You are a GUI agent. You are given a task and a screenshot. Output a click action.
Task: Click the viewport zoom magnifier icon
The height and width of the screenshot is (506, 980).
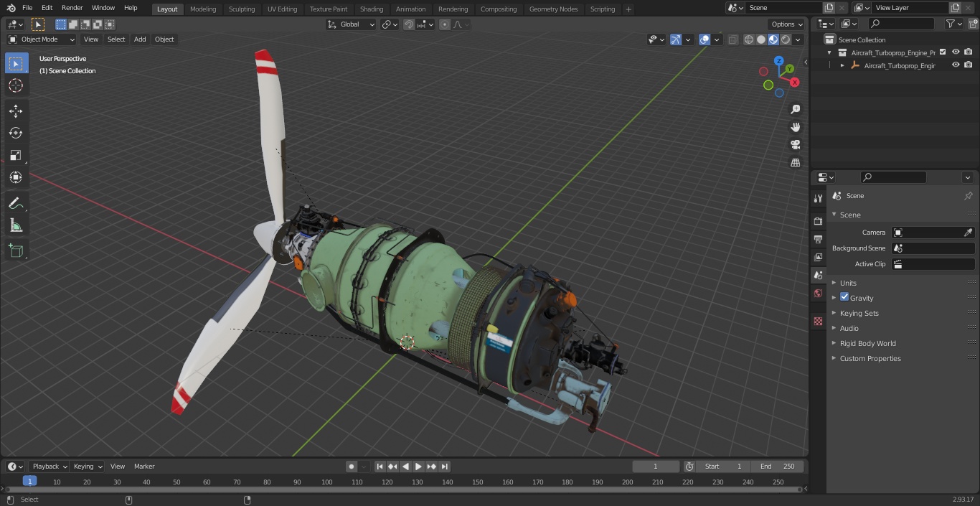pos(795,109)
